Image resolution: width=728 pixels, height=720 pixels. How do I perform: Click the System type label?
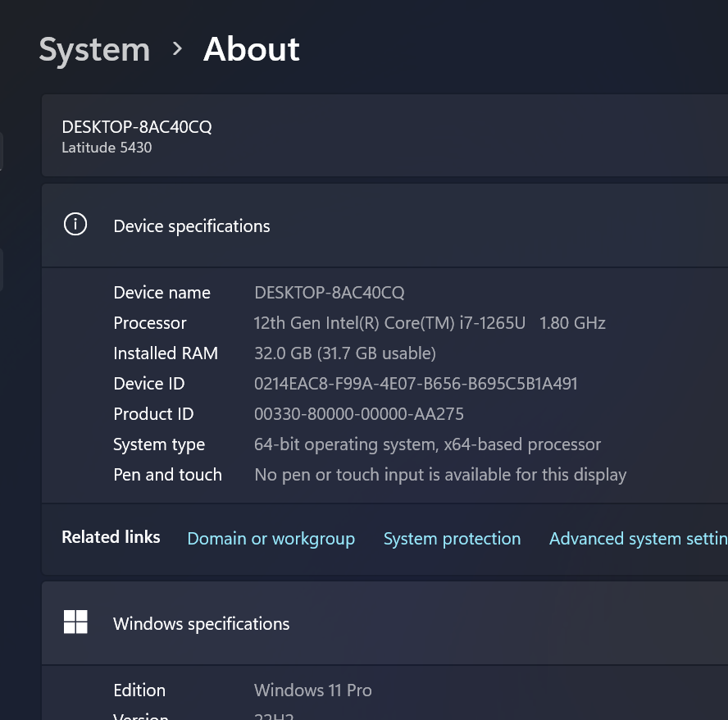pyautogui.click(x=159, y=445)
